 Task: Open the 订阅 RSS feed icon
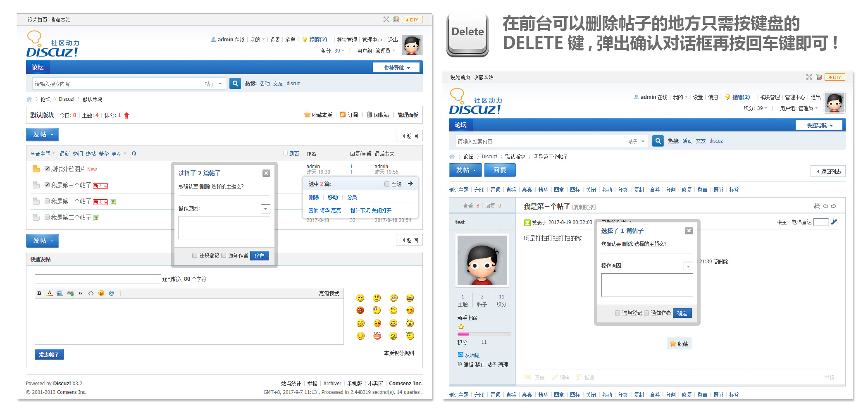point(342,115)
